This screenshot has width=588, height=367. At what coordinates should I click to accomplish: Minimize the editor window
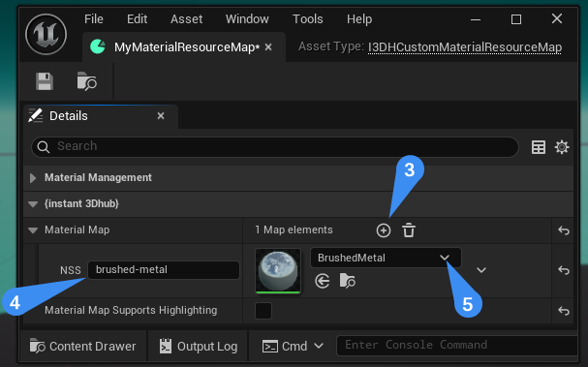476,19
